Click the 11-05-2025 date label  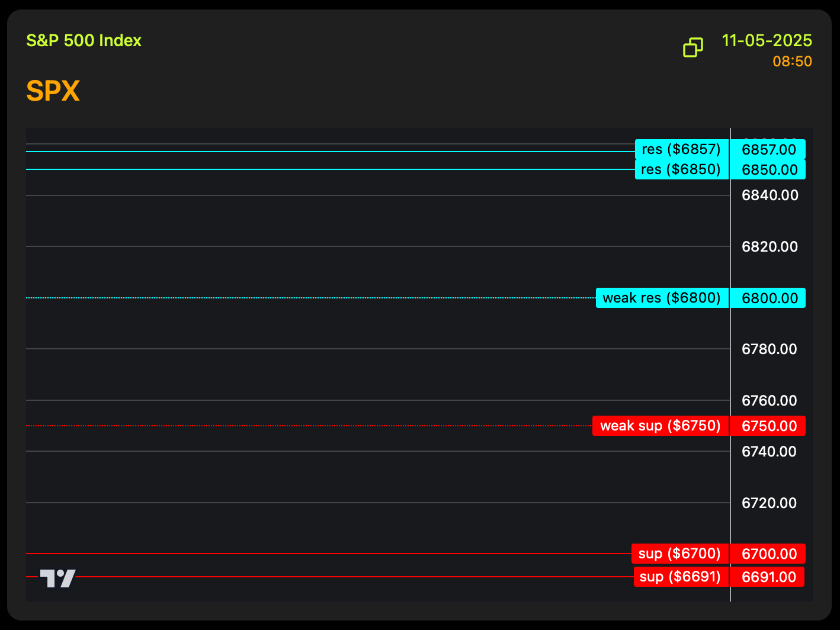(767, 40)
